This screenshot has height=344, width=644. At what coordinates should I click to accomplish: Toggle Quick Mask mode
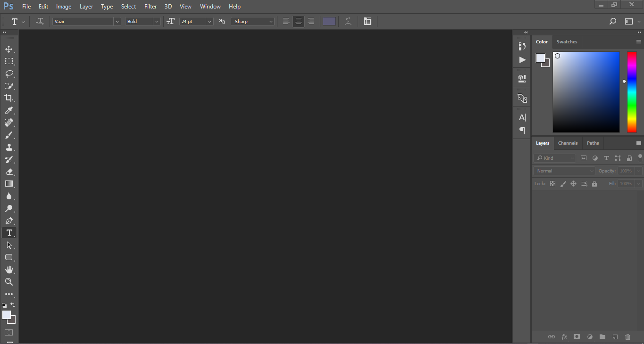(8, 332)
